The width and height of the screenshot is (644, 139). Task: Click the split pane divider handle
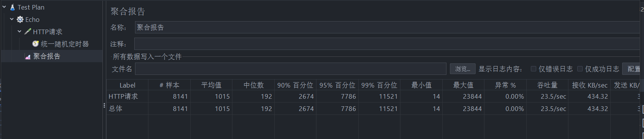tap(104, 105)
